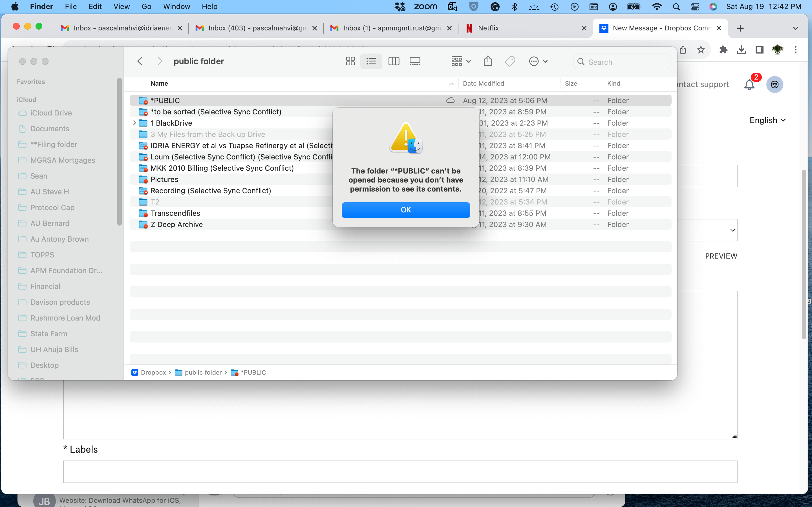Click the Dropbox icon in menu bar
The width and height of the screenshot is (812, 507).
click(400, 7)
